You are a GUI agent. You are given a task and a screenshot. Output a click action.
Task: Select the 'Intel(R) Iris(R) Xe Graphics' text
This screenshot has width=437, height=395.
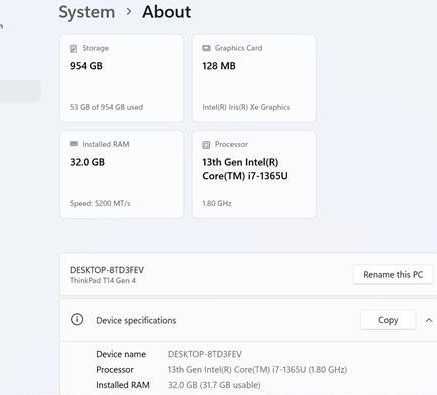pos(246,107)
